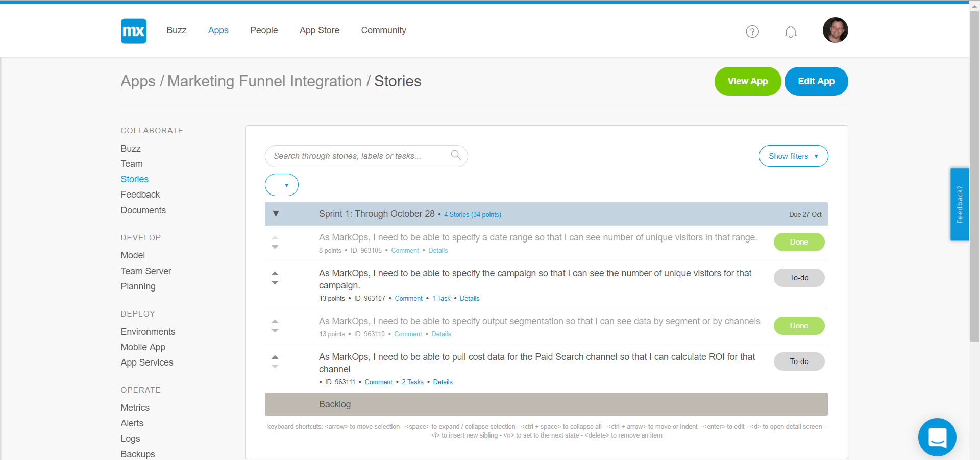
Task: Open the Show filters dropdown
Action: coord(793,156)
